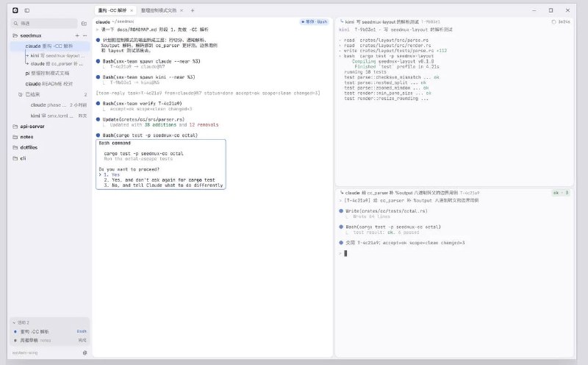Click Write(crates/cc/tests/octal.rs) in lower pane
This screenshot has width=588, height=365.
[x=387, y=211]
